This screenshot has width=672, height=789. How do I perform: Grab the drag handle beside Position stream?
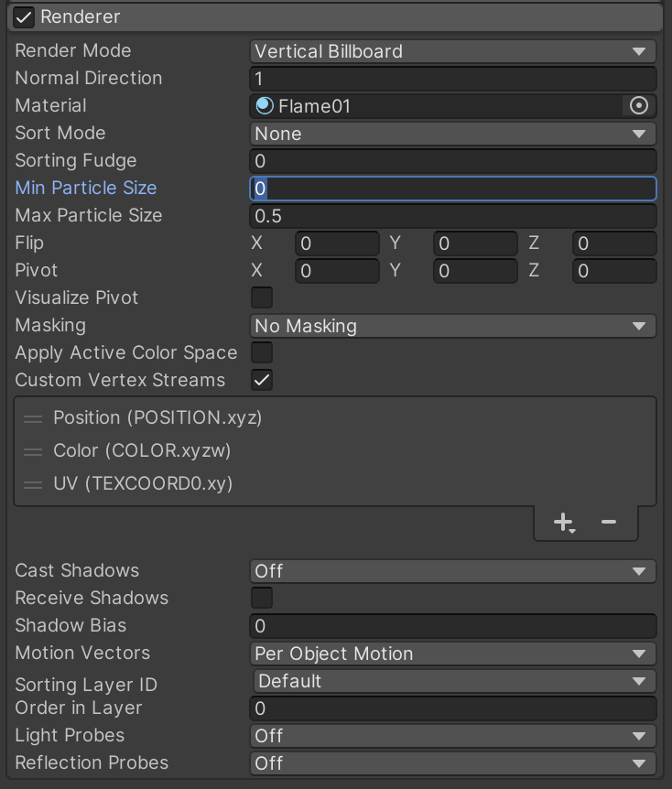pyautogui.click(x=33, y=418)
